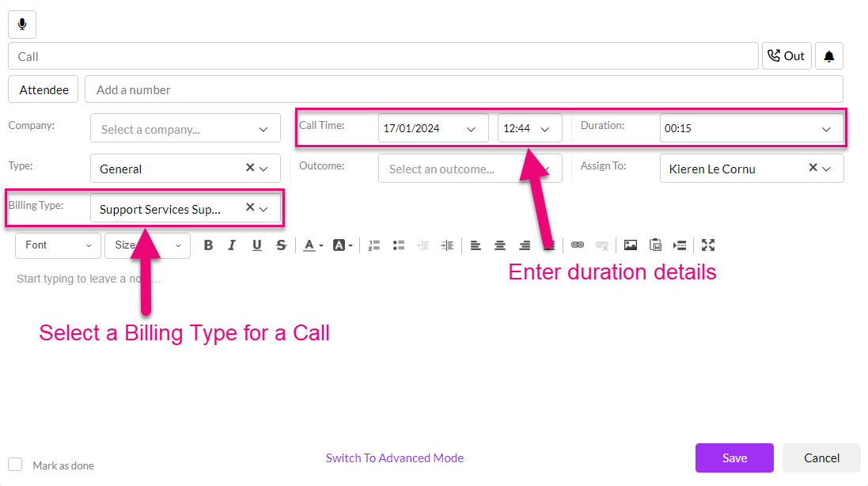The image size is (868, 486).
Task: Click Switch To Advanced Mode link
Action: pos(394,458)
